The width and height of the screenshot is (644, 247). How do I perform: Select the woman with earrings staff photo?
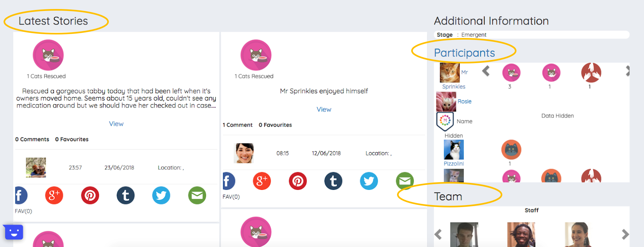(x=578, y=234)
